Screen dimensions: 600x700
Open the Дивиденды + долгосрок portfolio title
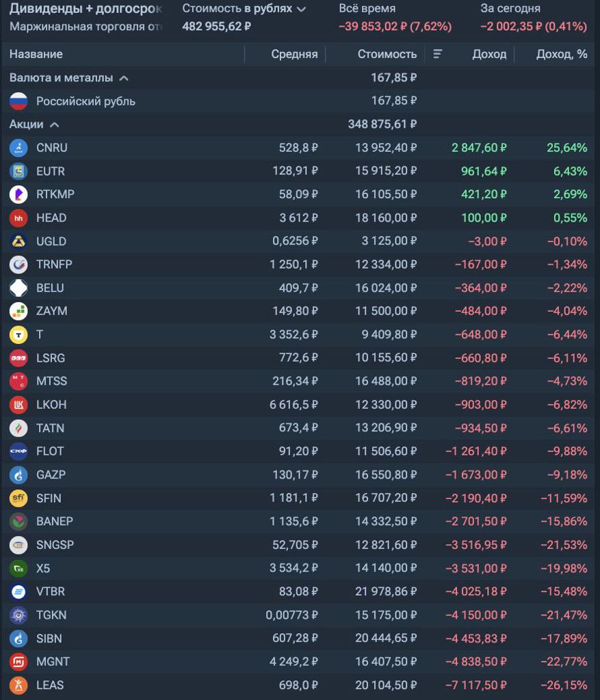point(86,9)
